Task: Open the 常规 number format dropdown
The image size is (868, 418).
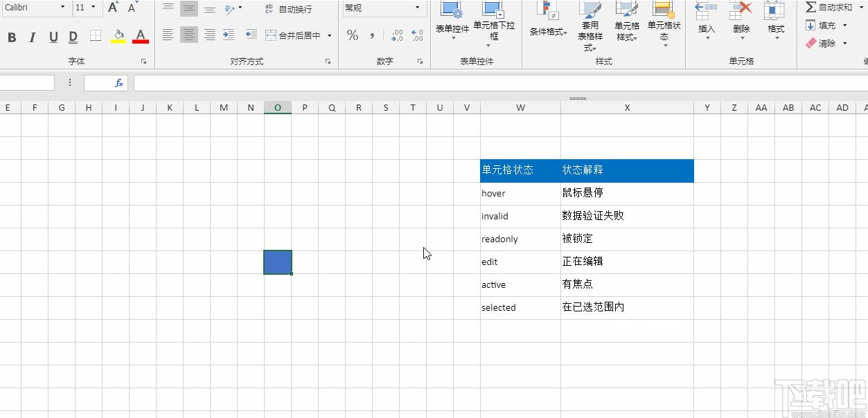Action: coord(418,8)
